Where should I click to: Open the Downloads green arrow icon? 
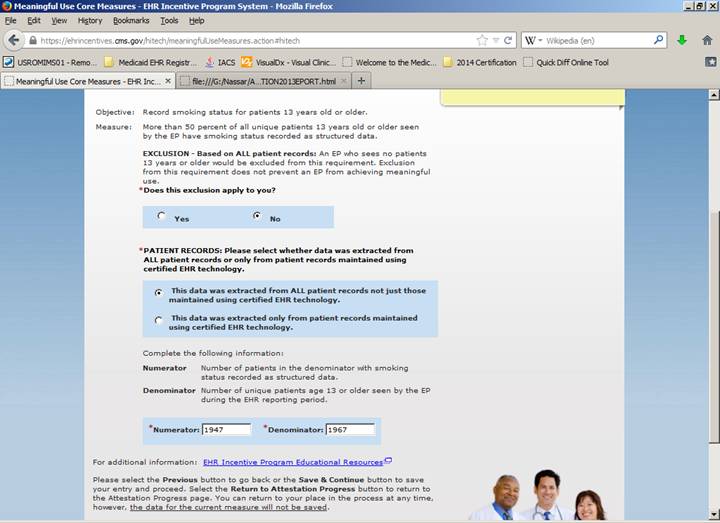click(682, 41)
